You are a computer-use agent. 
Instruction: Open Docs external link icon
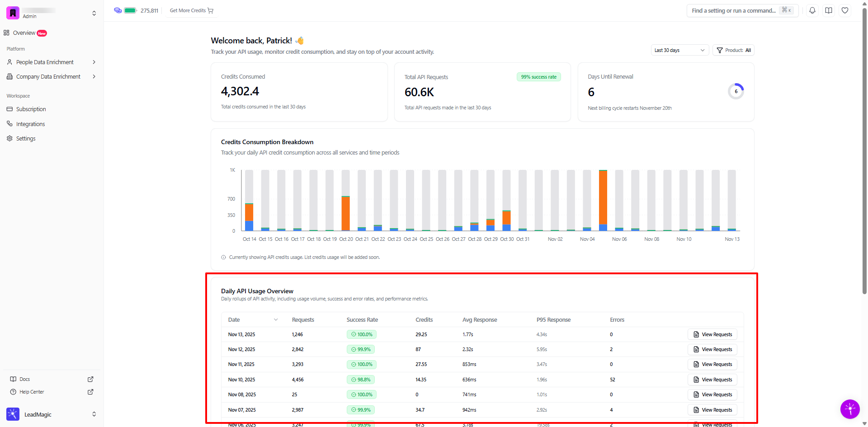coord(90,379)
